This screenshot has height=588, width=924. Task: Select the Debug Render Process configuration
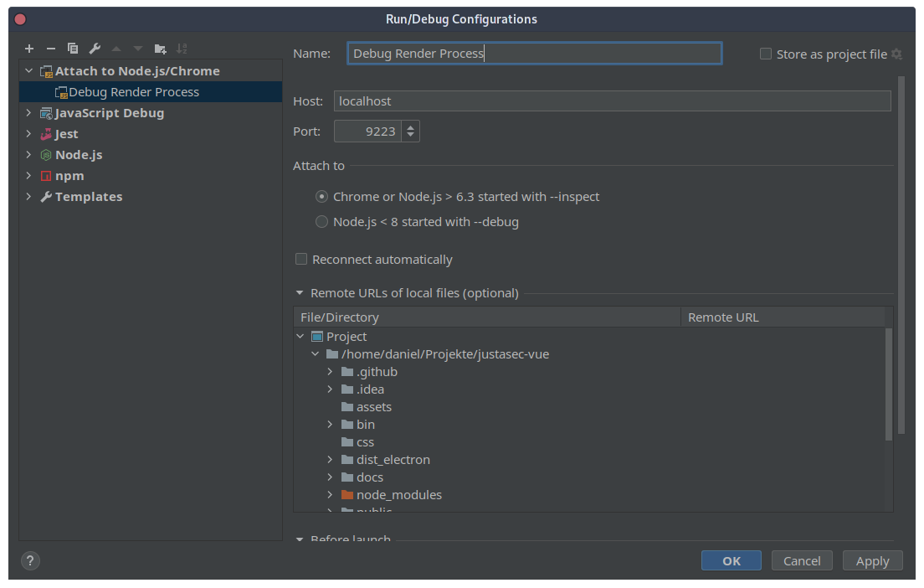133,92
